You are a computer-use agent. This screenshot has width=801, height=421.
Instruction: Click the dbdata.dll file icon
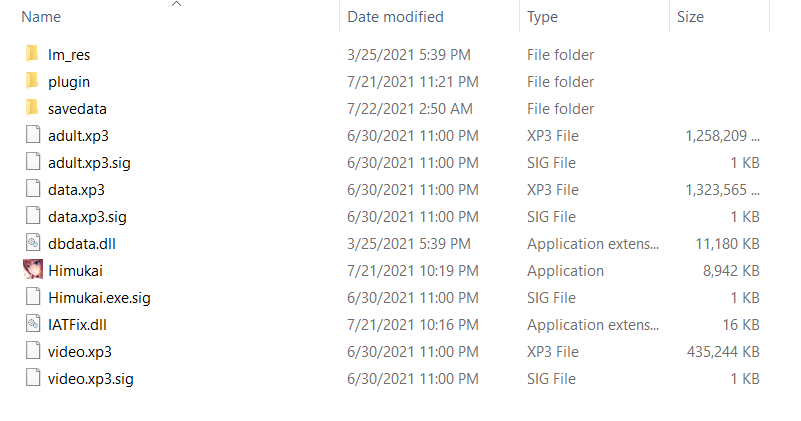click(x=32, y=243)
